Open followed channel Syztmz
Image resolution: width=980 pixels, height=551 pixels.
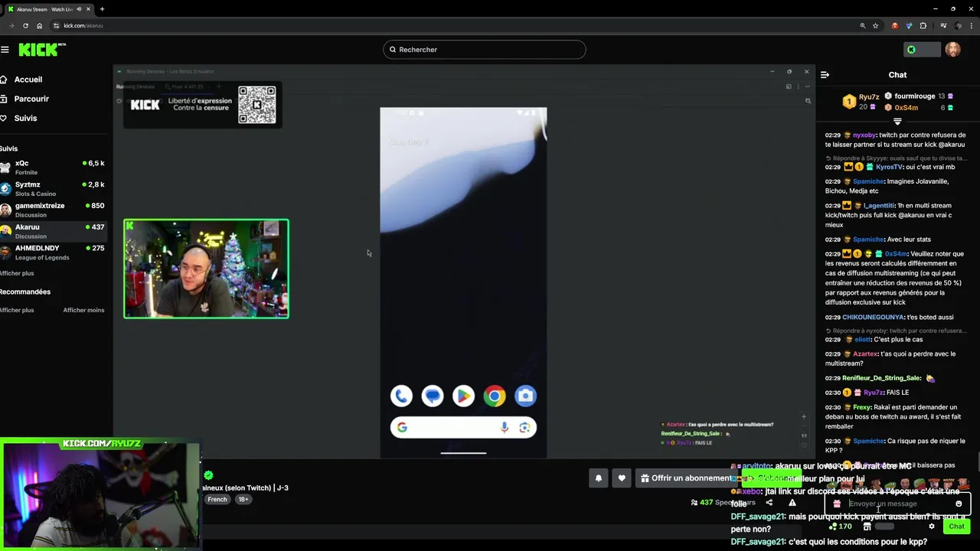pyautogui.click(x=54, y=188)
